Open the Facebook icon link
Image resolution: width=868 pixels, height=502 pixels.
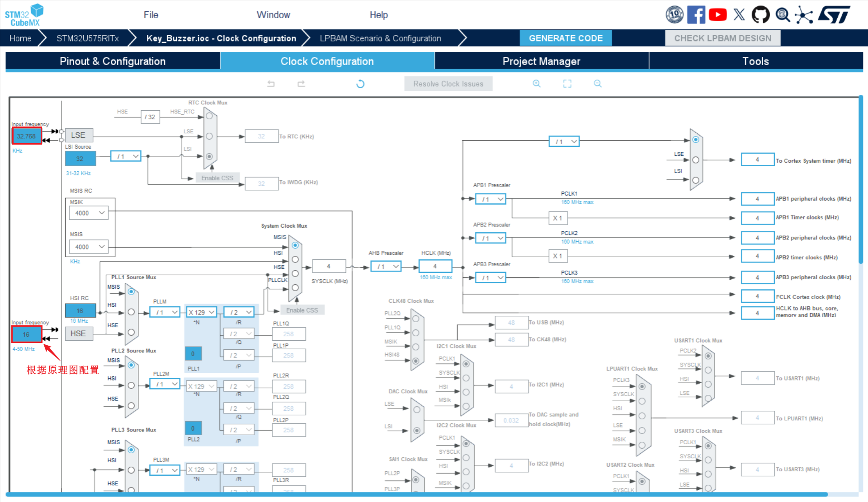[696, 14]
